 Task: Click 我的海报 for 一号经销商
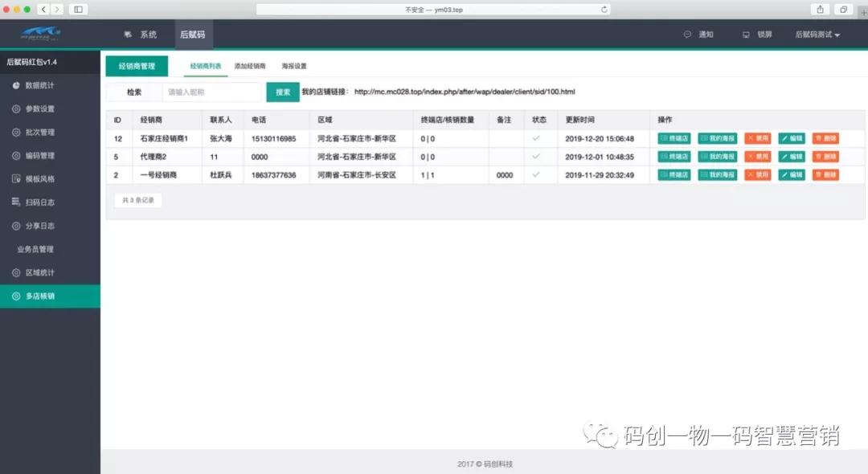coord(718,175)
